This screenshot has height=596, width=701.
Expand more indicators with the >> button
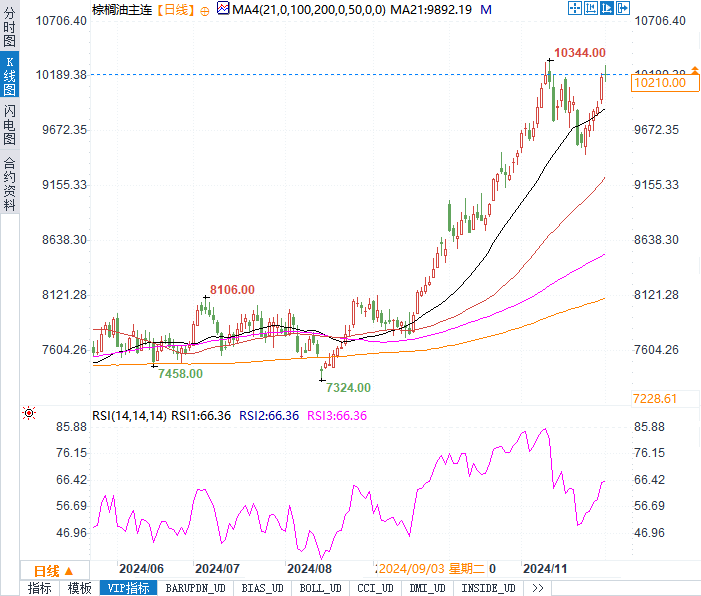coord(537,588)
